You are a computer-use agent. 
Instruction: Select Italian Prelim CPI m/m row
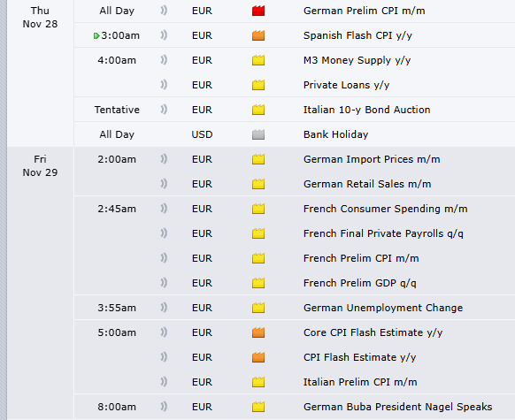click(x=295, y=382)
